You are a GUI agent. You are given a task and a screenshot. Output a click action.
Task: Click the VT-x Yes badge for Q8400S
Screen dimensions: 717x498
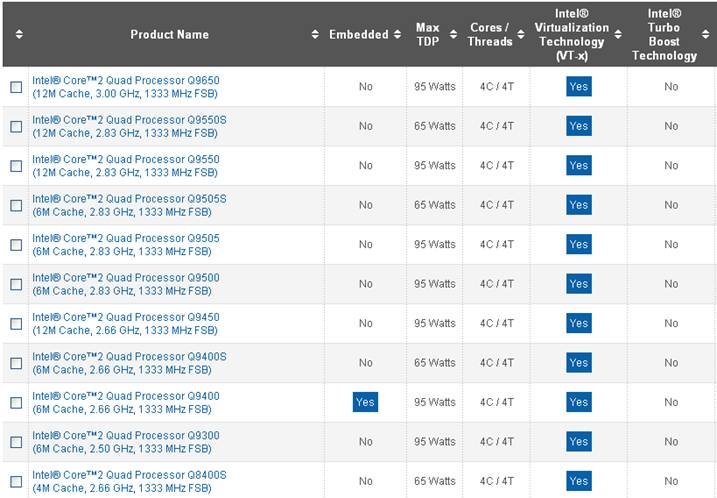click(579, 481)
